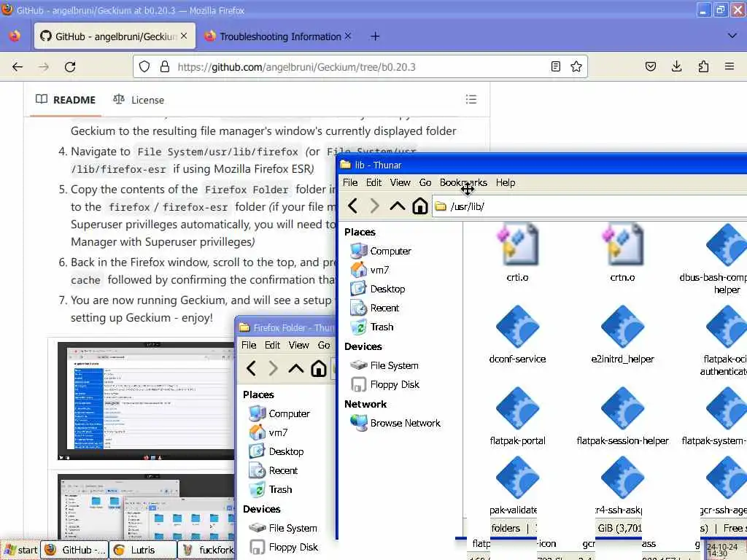Go home in Firefox Folder Thunar

point(318,368)
